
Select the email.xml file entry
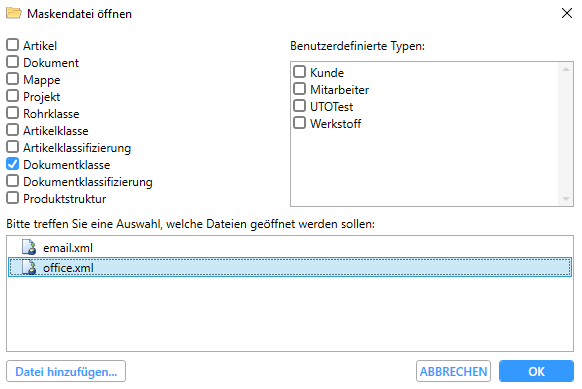click(290, 247)
